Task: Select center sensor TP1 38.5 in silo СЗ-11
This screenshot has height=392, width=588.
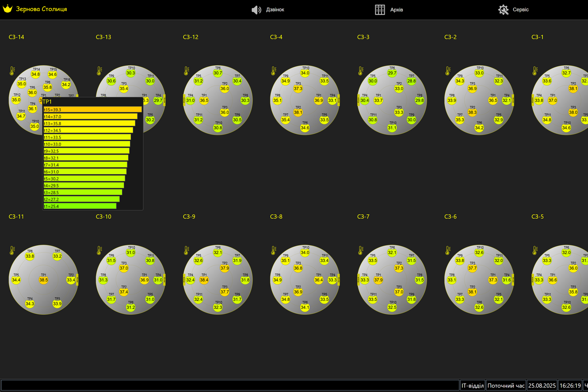Action: coord(43,280)
